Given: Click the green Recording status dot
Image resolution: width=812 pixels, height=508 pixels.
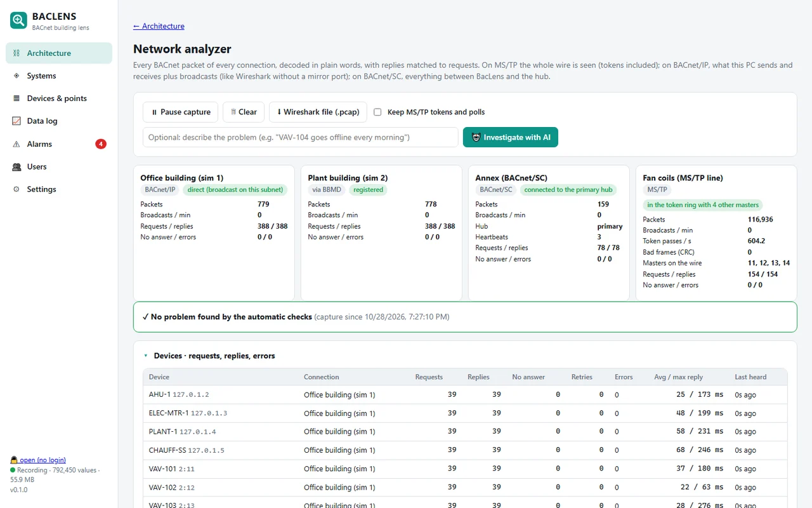Looking at the screenshot, I should point(13,470).
